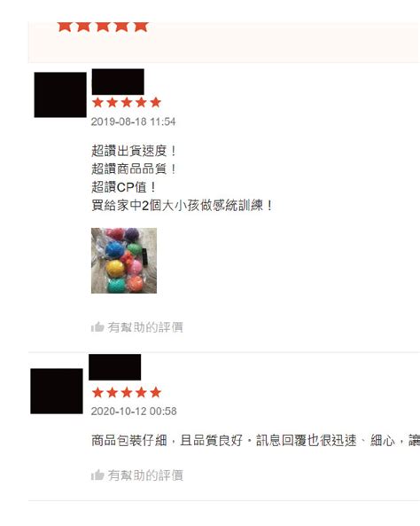Screen dimensions: 420x526
Task: Click review text starting 商品包裝仔細
Action: click(255, 440)
